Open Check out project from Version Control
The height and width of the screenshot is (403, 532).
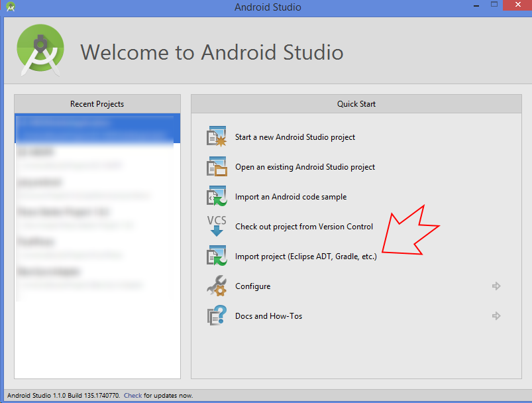[x=304, y=226]
